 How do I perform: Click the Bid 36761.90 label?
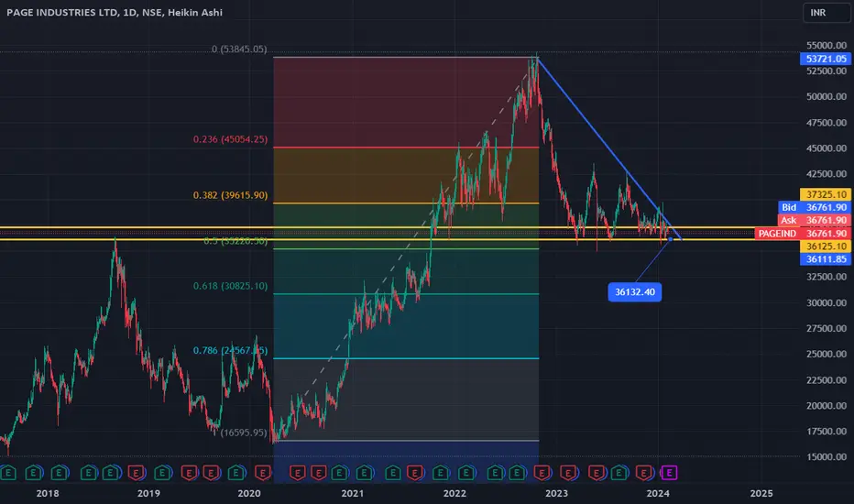(815, 208)
